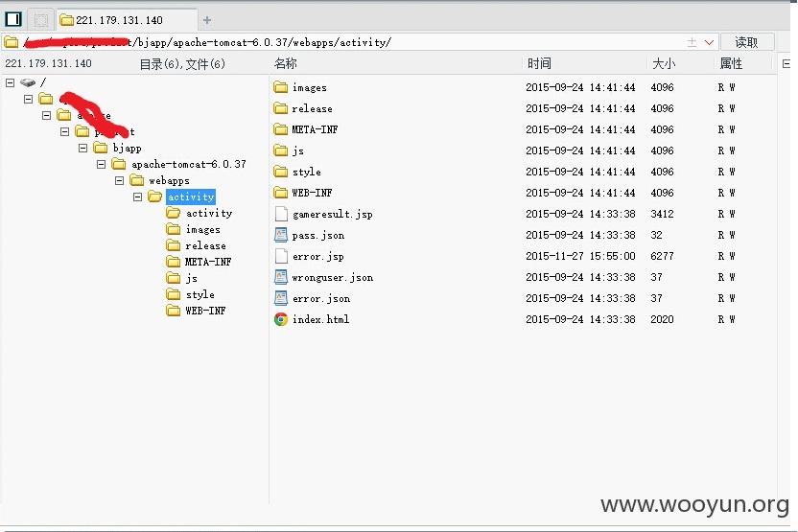Select the release folder name in list
The width and height of the screenshot is (798, 532).
(312, 108)
